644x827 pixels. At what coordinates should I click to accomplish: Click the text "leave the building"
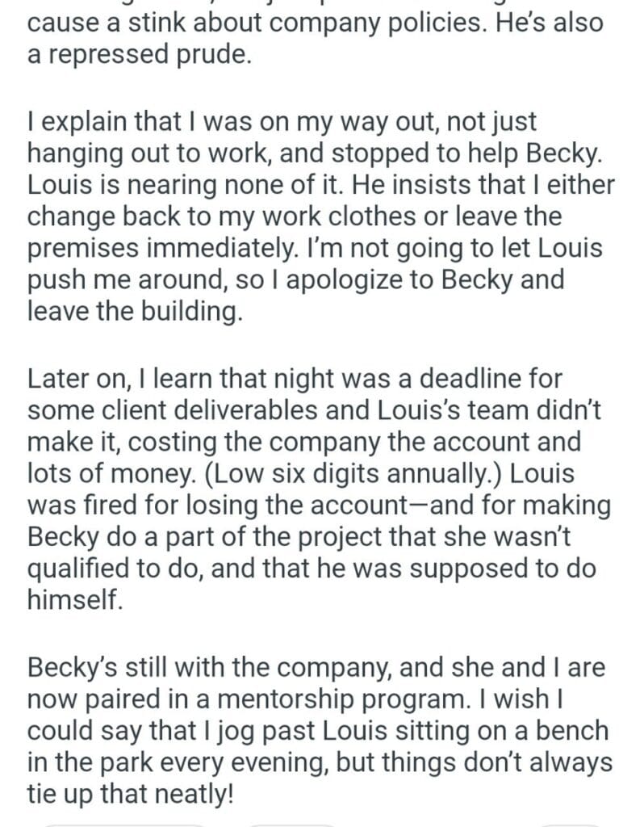(x=134, y=311)
